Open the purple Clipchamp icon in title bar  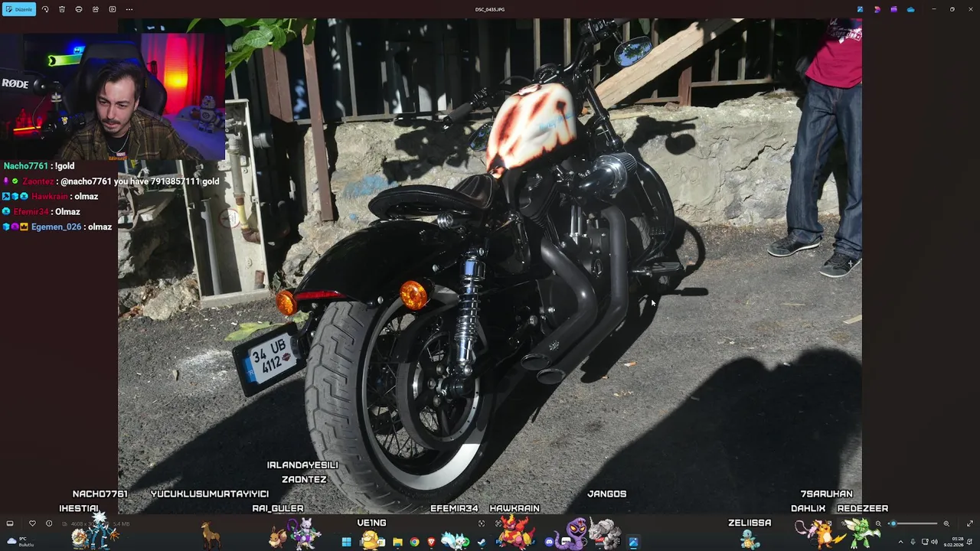tap(893, 9)
